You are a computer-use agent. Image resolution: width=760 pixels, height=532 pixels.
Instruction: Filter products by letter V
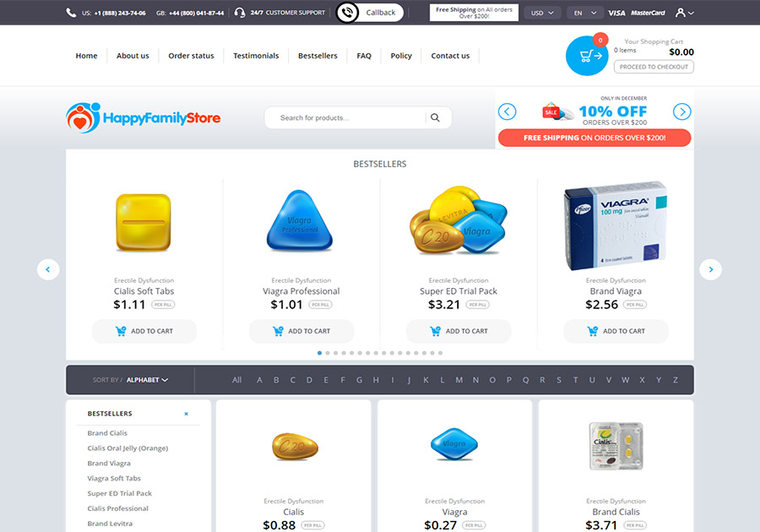click(x=609, y=380)
